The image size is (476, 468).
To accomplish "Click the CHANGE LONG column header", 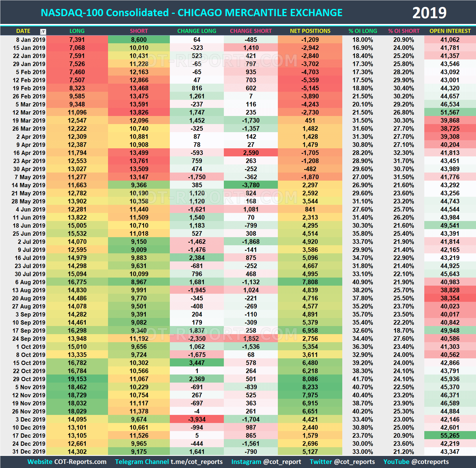I will [x=197, y=31].
